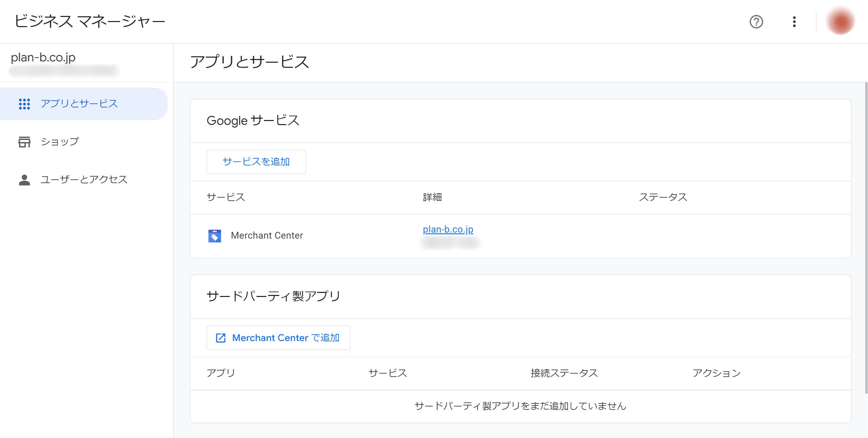Click the Merchant Center で追加 button
Screen dimensions: 868x438
click(278, 338)
